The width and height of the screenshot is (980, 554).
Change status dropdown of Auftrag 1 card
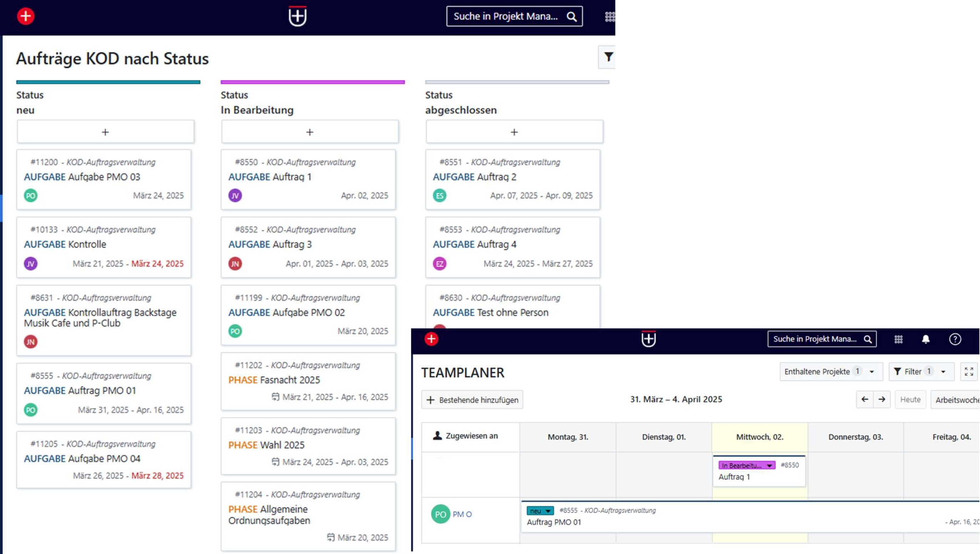point(747,465)
